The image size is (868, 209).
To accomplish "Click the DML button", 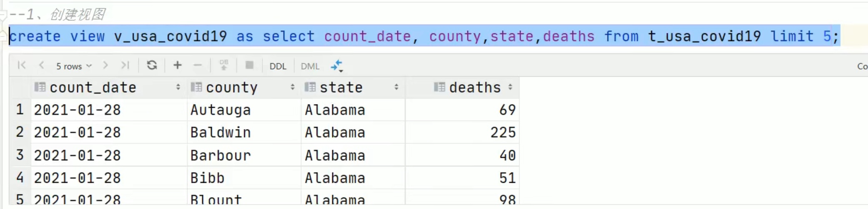I will pyautogui.click(x=310, y=66).
